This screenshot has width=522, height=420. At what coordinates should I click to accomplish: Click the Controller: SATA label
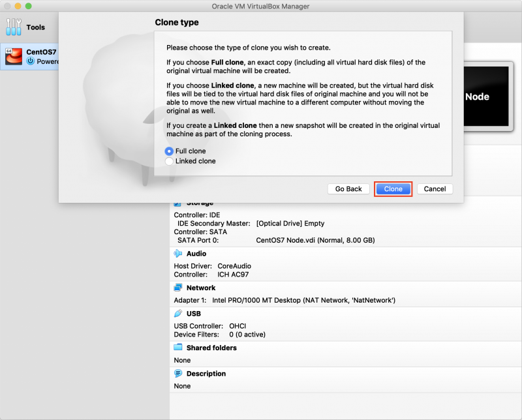pos(200,232)
